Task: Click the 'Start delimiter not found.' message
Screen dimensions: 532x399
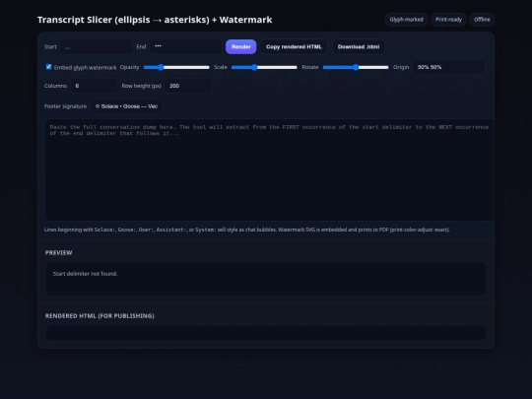Action: point(85,274)
